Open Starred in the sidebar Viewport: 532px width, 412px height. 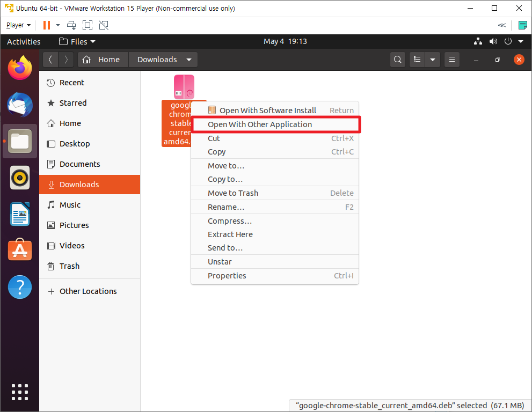(x=90, y=103)
